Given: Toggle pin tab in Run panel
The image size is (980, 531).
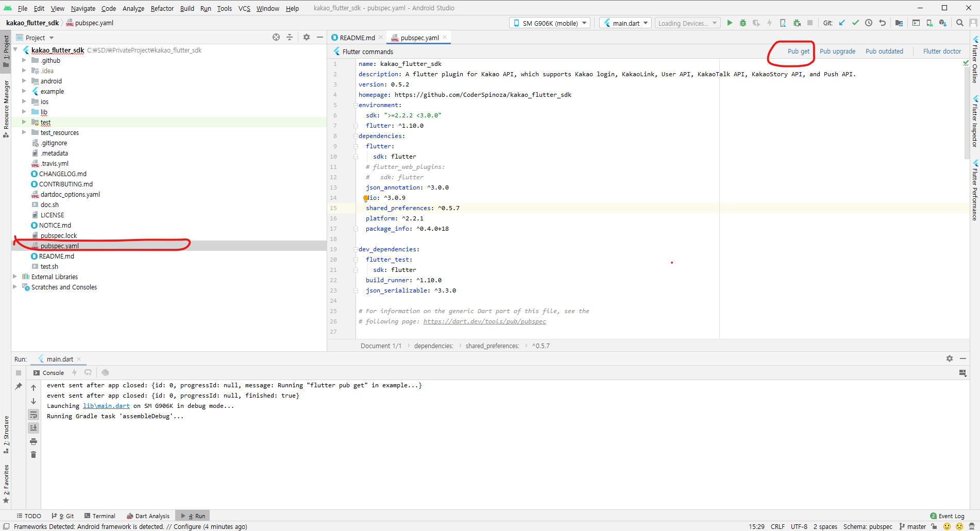Looking at the screenshot, I should pos(19,386).
